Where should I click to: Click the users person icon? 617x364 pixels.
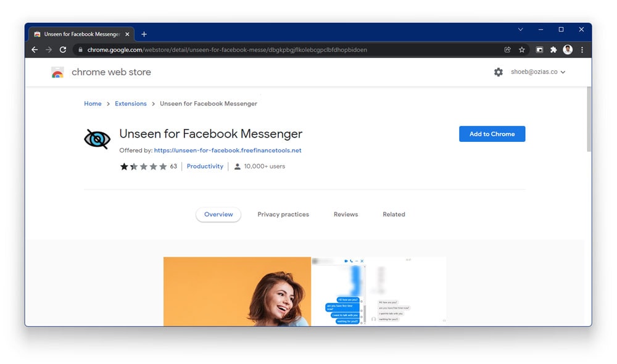click(238, 167)
